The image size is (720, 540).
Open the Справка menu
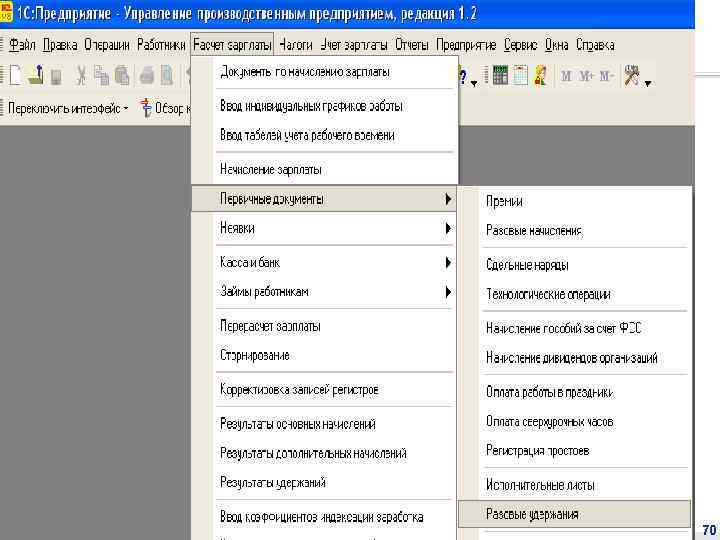tap(595, 45)
